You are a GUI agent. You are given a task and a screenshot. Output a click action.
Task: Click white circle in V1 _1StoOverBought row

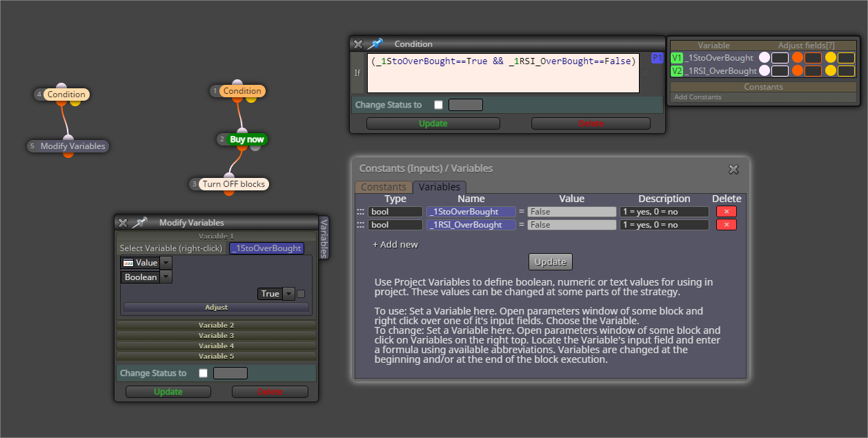point(764,58)
